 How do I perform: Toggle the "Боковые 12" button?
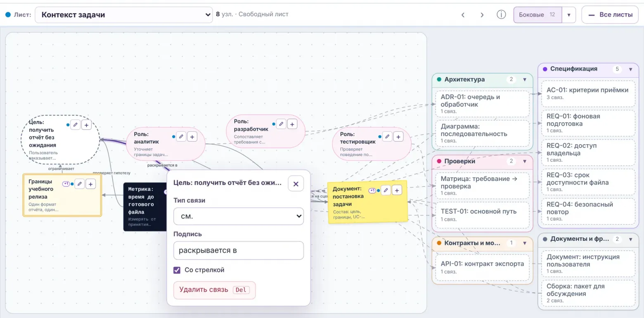[x=537, y=15]
